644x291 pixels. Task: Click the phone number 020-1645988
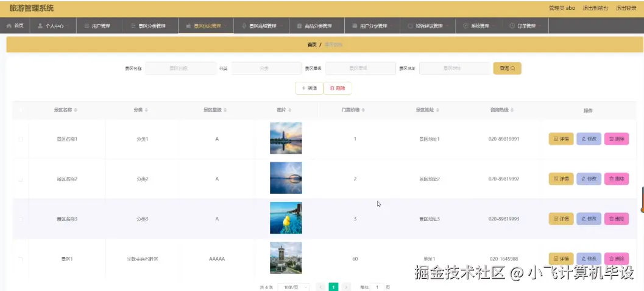(503, 259)
